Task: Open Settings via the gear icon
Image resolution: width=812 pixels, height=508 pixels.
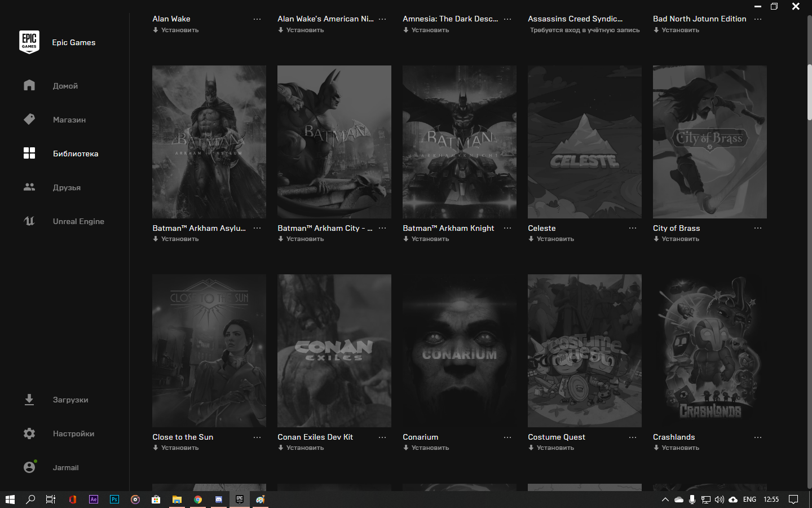Action: pos(29,433)
